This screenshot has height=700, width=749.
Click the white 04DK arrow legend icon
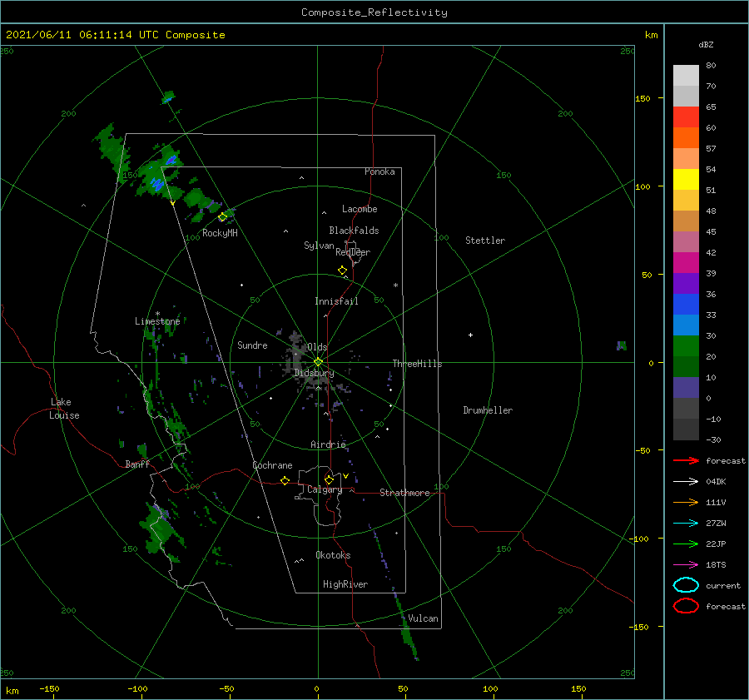point(686,481)
